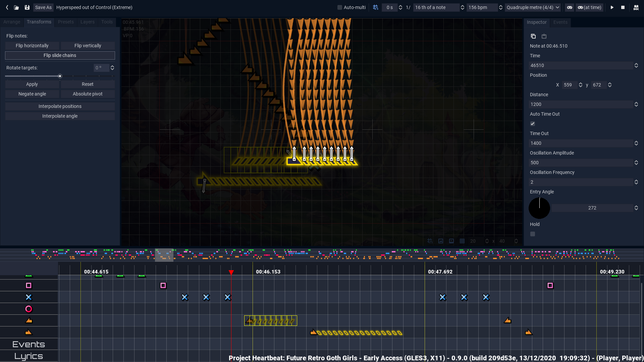The height and width of the screenshot is (362, 644).
Task: Copy note properties icon in Inspector
Action: [533, 36]
